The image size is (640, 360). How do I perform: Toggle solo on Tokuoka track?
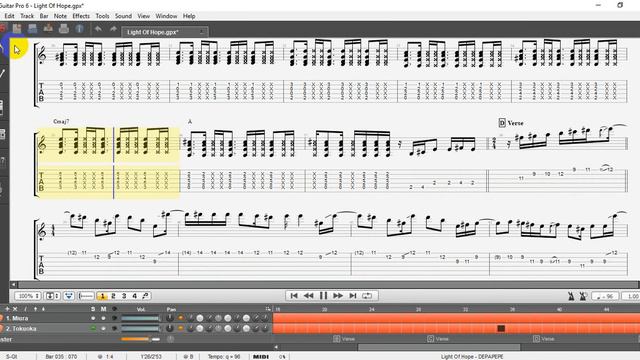[x=93, y=329]
